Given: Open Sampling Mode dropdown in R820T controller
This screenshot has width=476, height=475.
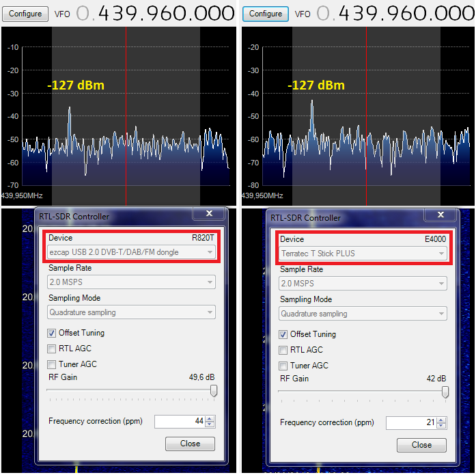Looking at the screenshot, I should pos(131,312).
